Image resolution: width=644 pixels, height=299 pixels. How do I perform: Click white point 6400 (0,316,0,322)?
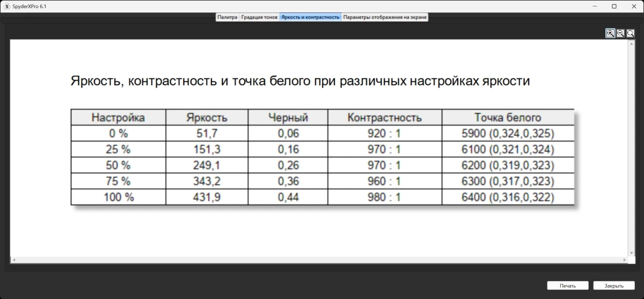508,197
